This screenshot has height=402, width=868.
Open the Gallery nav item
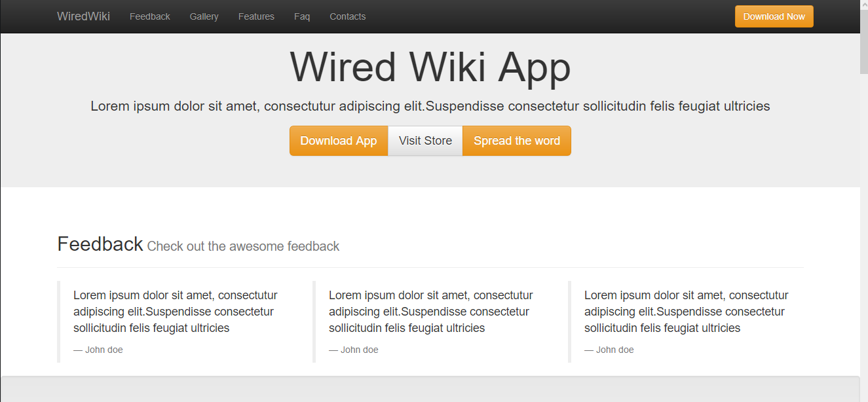point(204,16)
